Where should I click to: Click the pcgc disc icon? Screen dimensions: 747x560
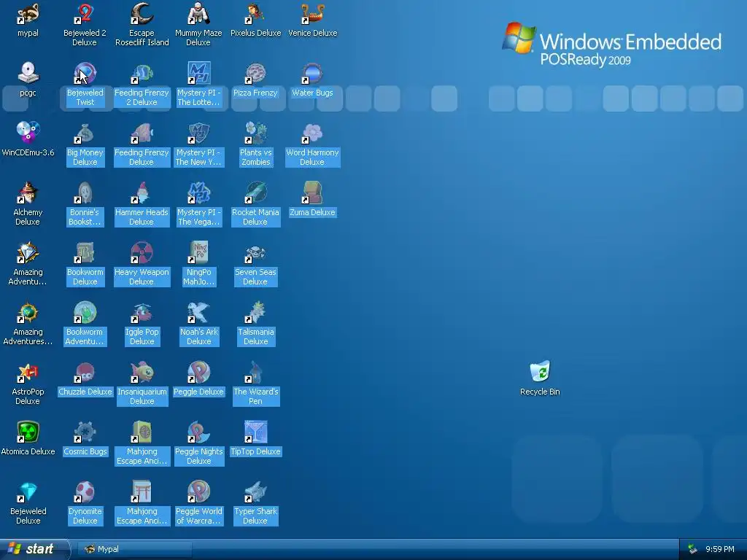28,73
